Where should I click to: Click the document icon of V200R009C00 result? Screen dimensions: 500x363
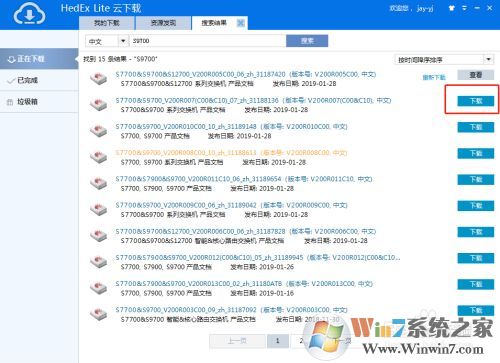[99, 209]
